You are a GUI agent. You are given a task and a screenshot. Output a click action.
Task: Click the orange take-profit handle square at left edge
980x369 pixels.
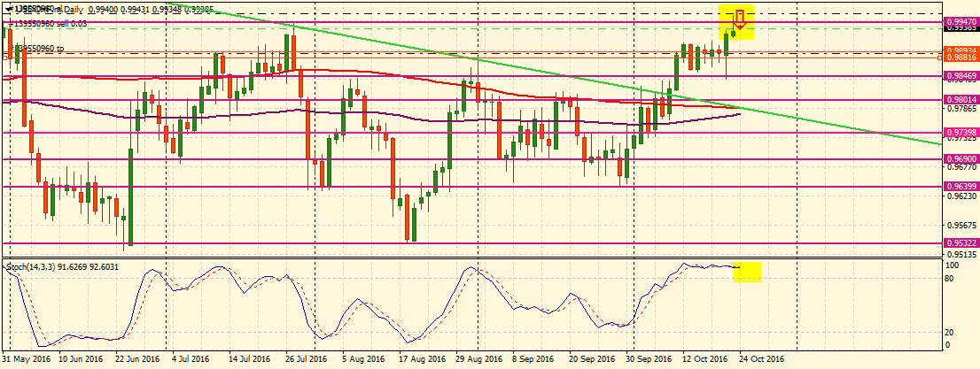5,58
